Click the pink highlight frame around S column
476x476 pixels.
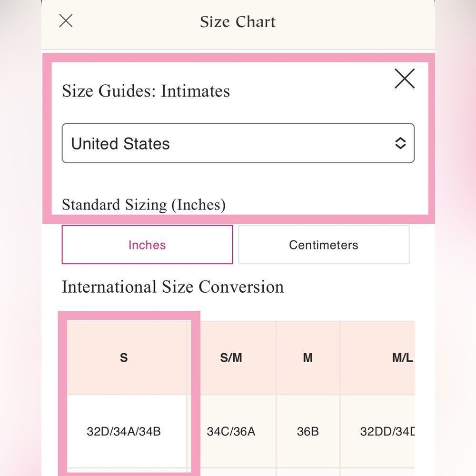coord(129,316)
